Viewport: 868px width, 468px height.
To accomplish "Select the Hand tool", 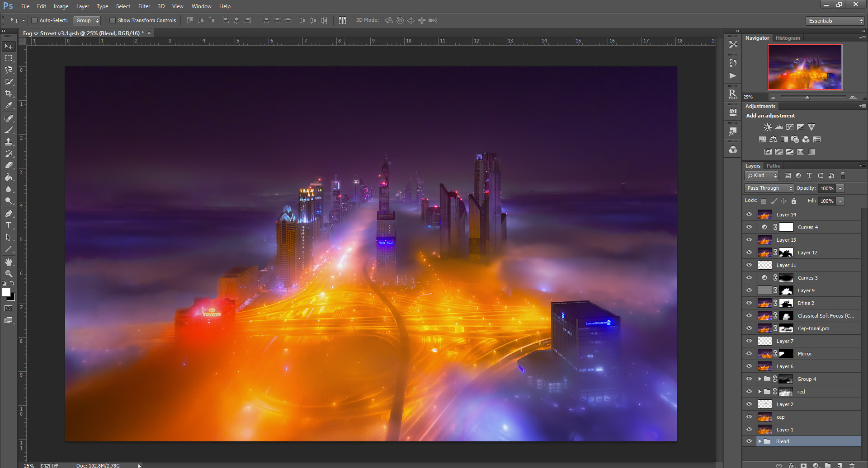I will [9, 262].
